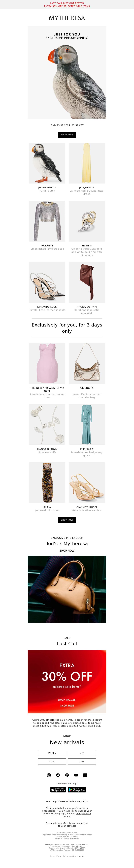
Task: Open the Instagram icon in footer
Action: pyautogui.click(x=49, y=775)
